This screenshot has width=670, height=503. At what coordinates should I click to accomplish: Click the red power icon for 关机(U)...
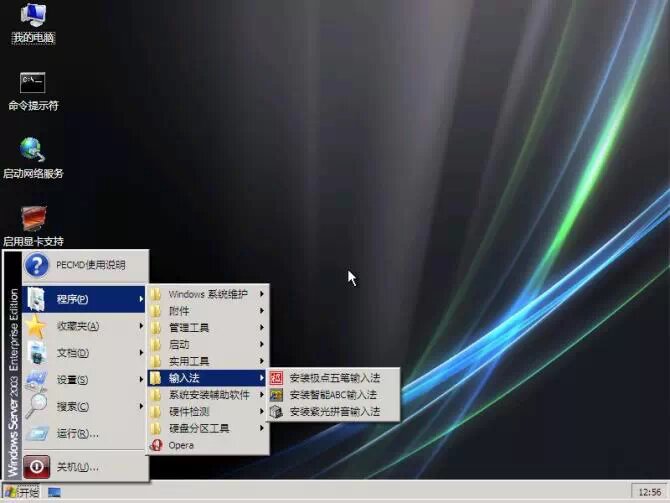click(x=37, y=467)
